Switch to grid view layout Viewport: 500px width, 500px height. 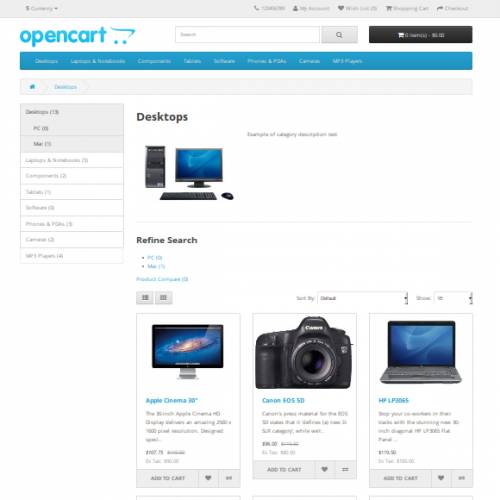tap(163, 298)
